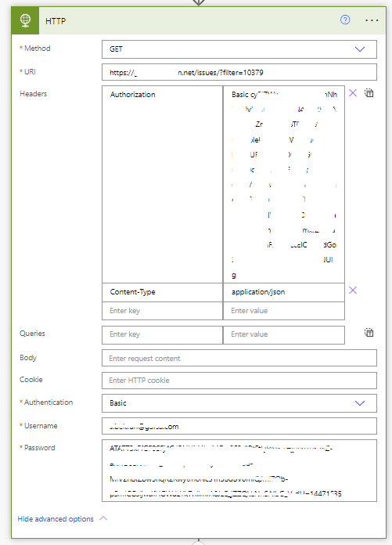Edit the Username field
392x545 pixels.
coord(239,426)
